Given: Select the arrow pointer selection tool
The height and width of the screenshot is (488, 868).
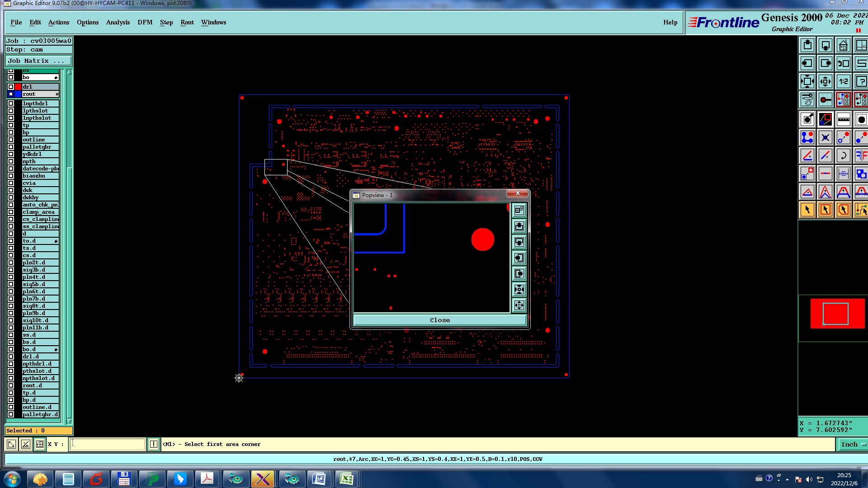Looking at the screenshot, I should pyautogui.click(x=807, y=210).
